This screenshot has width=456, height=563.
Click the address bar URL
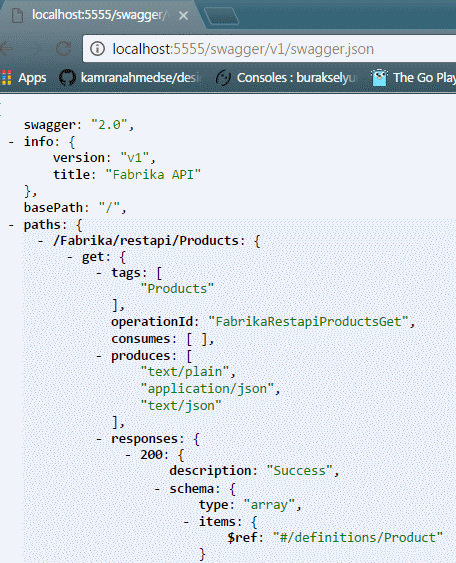click(x=243, y=49)
